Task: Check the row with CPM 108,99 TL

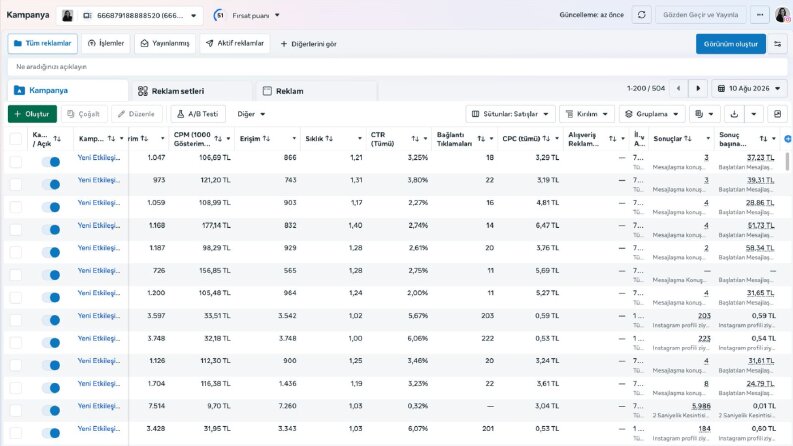Action: point(16,207)
